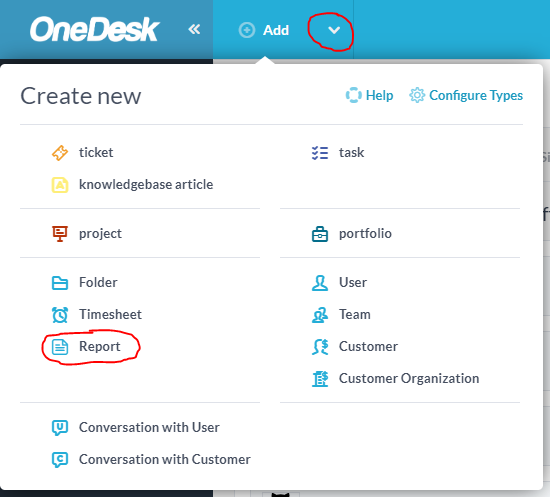Click the User person icon
The image size is (550, 497).
pyautogui.click(x=320, y=283)
